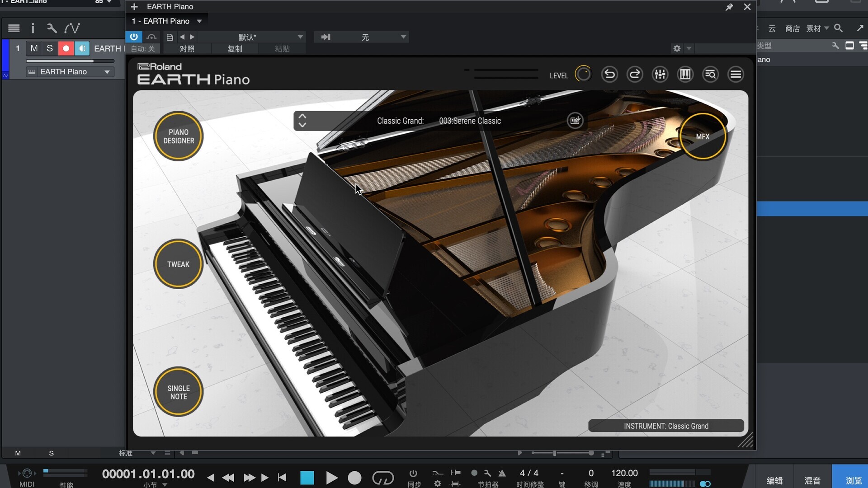Click the zoom slider below plugin window
The image size is (868, 488).
coord(563,453)
